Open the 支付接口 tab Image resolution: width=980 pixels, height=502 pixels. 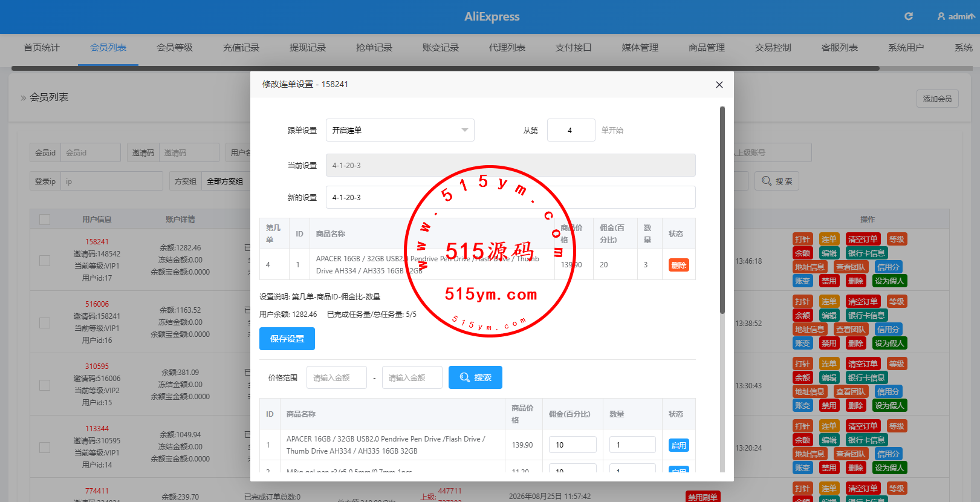pyautogui.click(x=574, y=48)
